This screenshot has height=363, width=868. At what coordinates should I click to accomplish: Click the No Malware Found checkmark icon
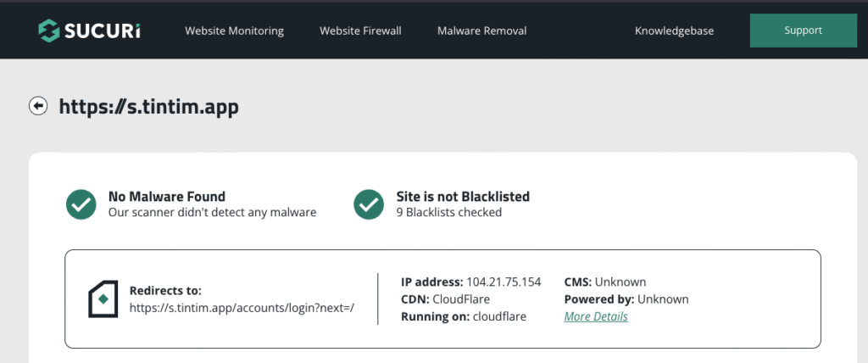click(81, 204)
